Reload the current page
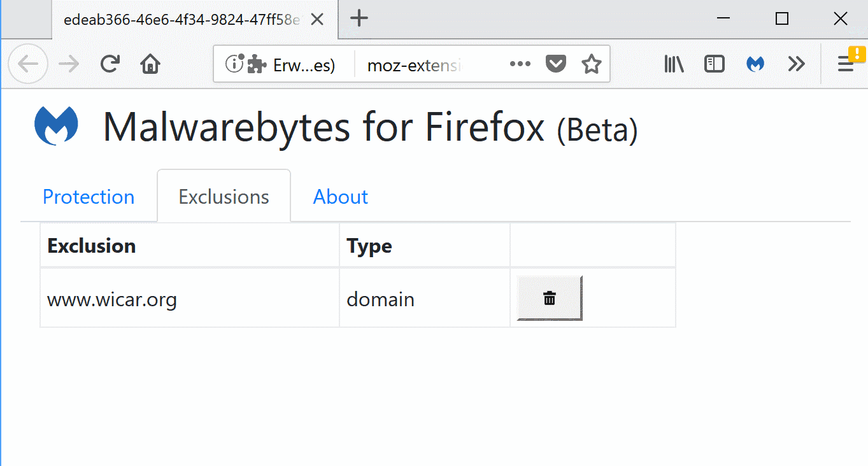This screenshot has width=868, height=466. [x=110, y=64]
